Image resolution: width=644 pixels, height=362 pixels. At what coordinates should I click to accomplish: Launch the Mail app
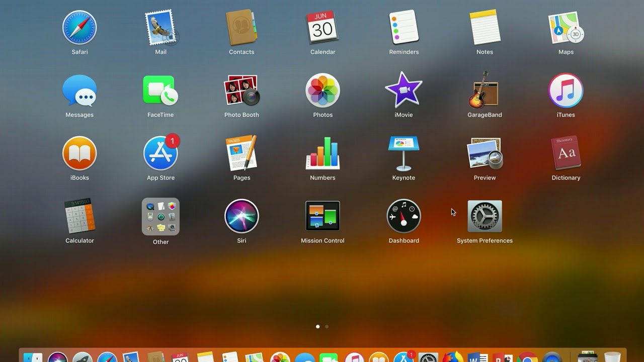coord(160,28)
